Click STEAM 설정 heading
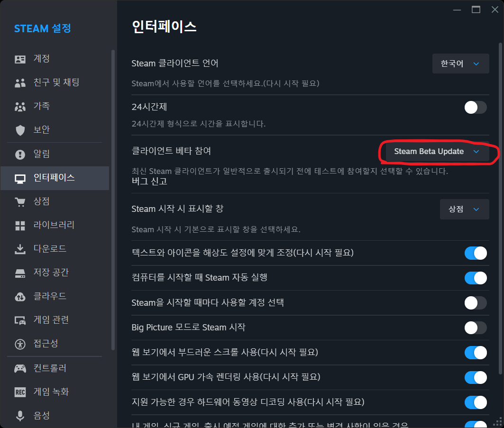 click(x=43, y=28)
